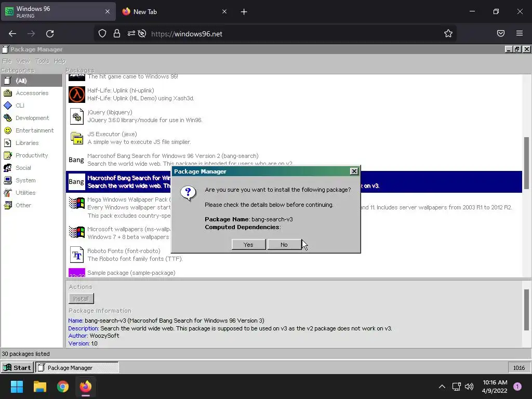Switch to the New Tab browser tab
Image resolution: width=532 pixels, height=399 pixels.
pyautogui.click(x=175, y=11)
